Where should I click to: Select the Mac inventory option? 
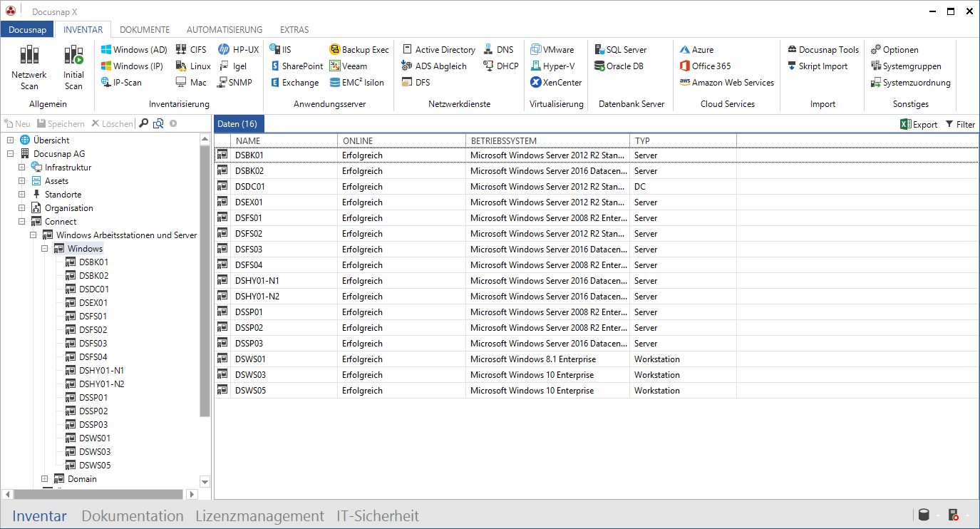point(191,83)
